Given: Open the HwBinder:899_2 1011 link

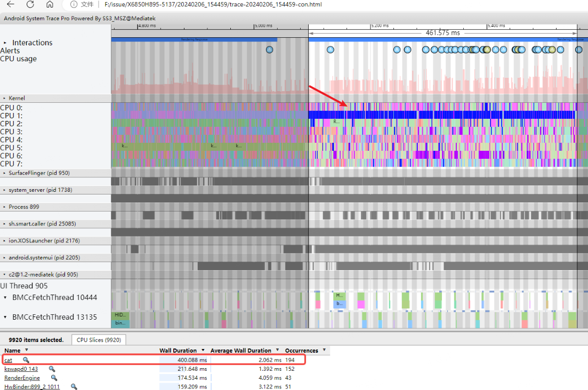Looking at the screenshot, I should pyautogui.click(x=32, y=387).
